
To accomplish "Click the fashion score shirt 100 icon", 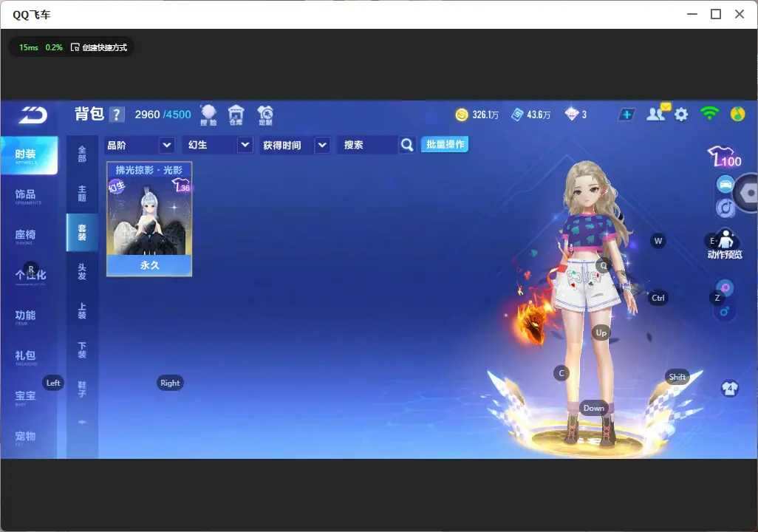I will point(725,157).
